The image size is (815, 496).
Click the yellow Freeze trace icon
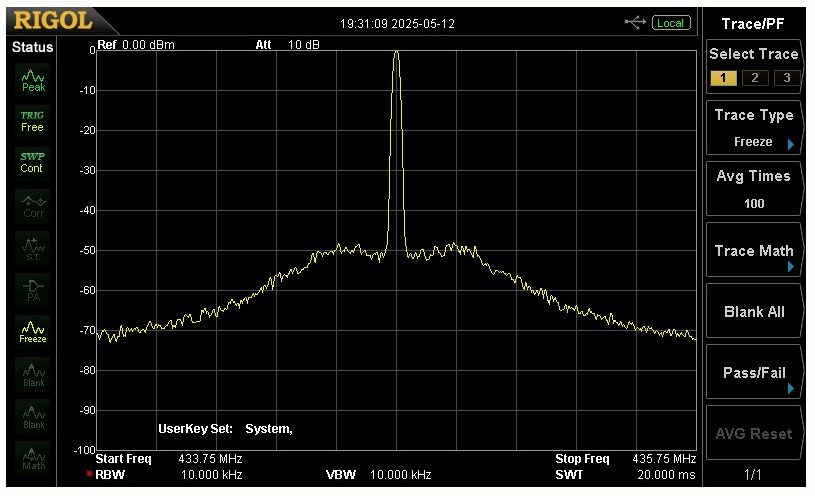pyautogui.click(x=33, y=332)
